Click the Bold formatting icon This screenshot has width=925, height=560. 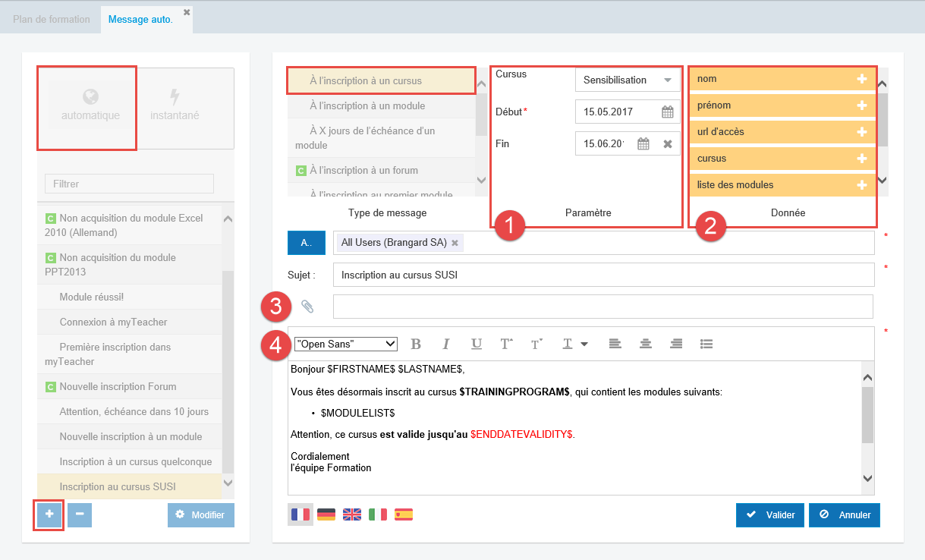416,344
